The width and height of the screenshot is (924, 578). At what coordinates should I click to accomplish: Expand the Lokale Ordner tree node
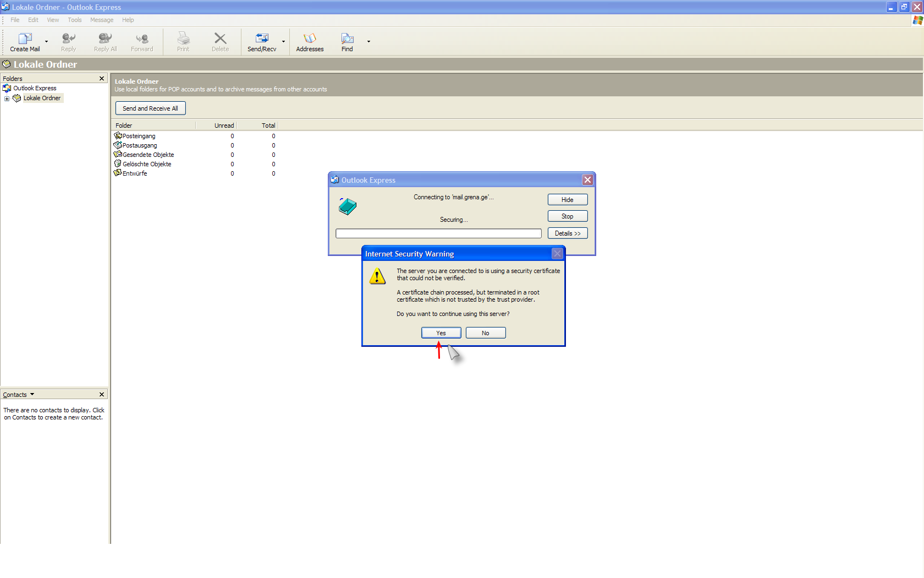pyautogui.click(x=7, y=99)
